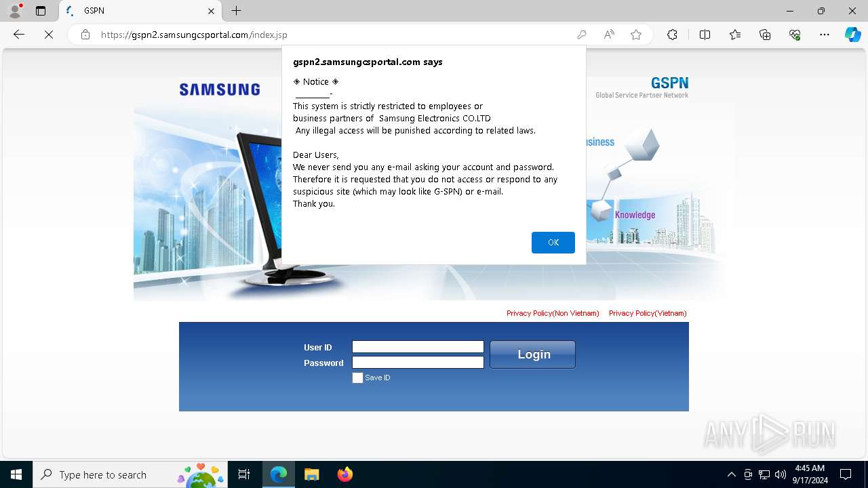Click the taskbar search box
This screenshot has width=868, height=488.
[x=130, y=474]
